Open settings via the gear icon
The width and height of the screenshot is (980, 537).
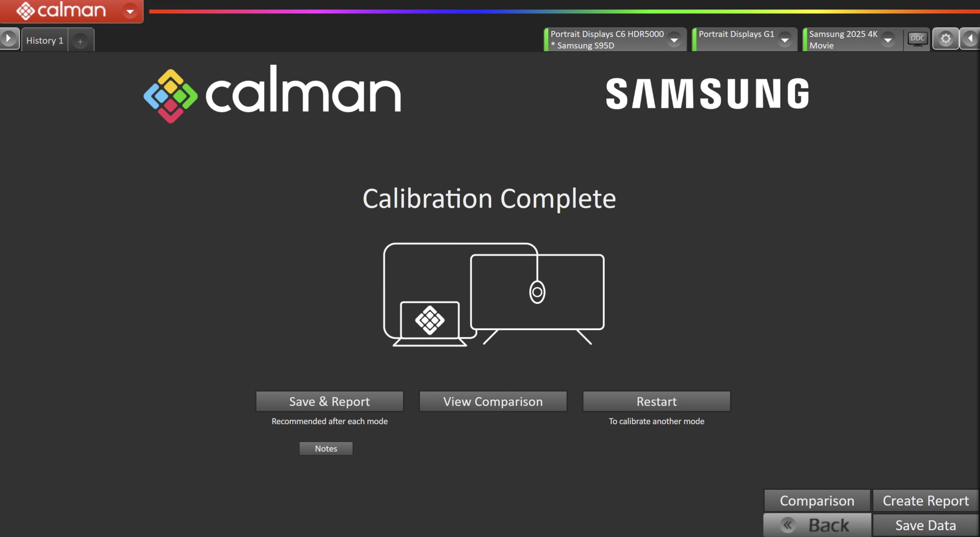tap(946, 39)
